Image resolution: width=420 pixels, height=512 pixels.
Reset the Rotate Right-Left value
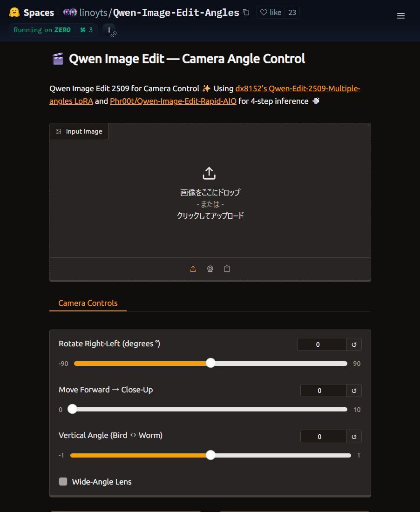pos(354,344)
